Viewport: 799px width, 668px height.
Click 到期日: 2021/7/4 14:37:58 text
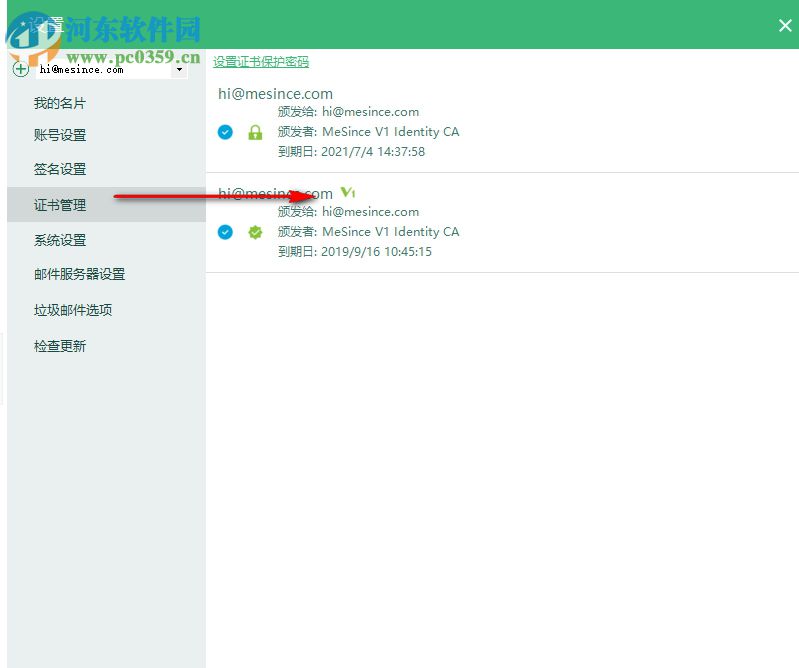tap(351, 152)
